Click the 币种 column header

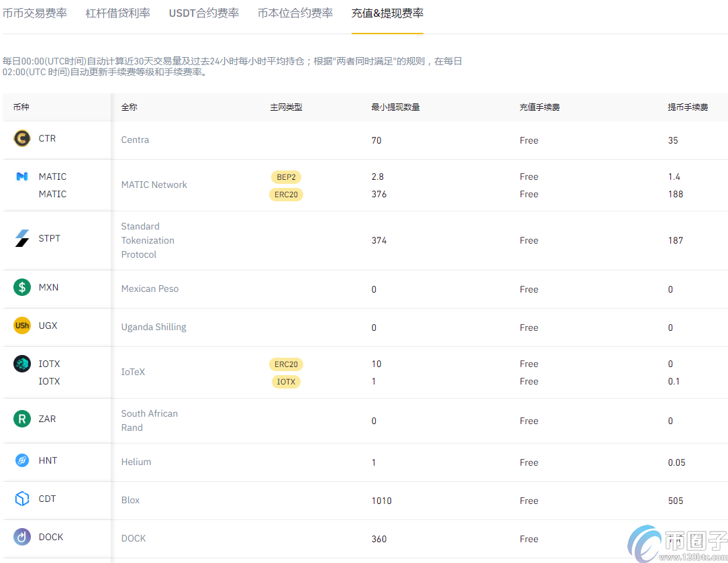(x=21, y=107)
